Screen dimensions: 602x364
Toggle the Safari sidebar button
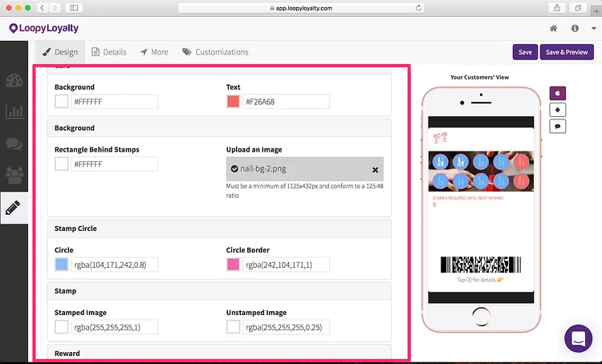[74, 8]
